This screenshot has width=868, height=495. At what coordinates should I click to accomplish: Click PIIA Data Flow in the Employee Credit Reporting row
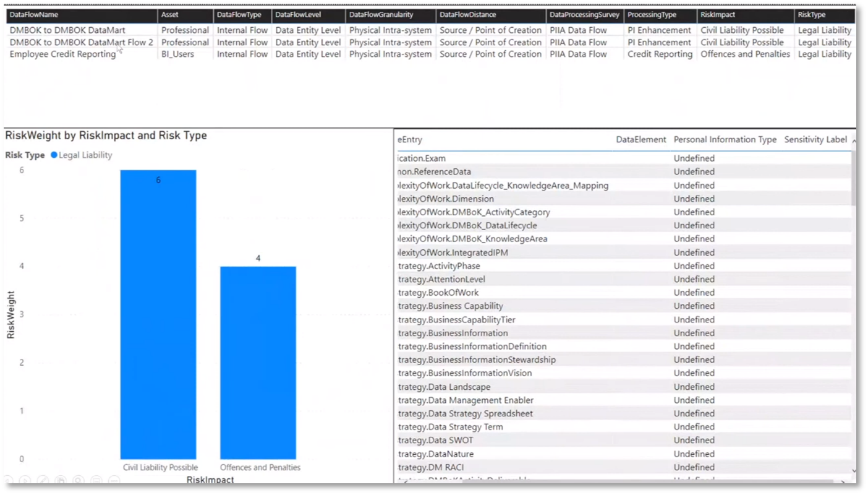[x=578, y=54]
